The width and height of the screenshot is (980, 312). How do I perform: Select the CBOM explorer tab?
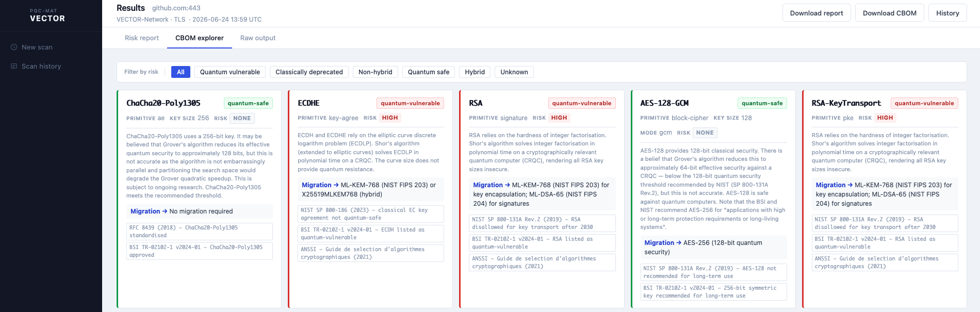[x=200, y=38]
